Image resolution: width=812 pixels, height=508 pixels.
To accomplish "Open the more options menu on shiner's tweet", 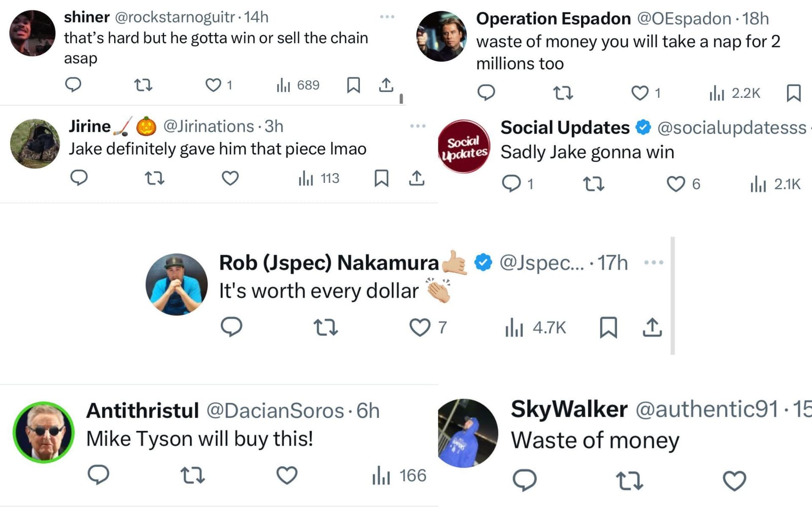I will [x=387, y=16].
